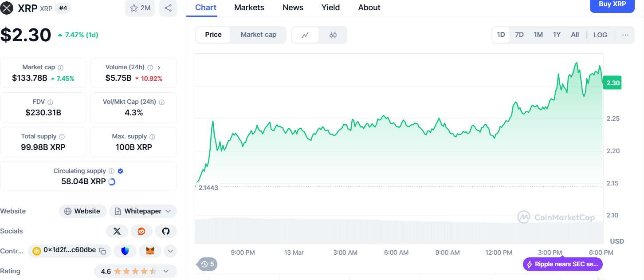Set chart range to 1M
The image size is (644, 280).
coord(538,35)
